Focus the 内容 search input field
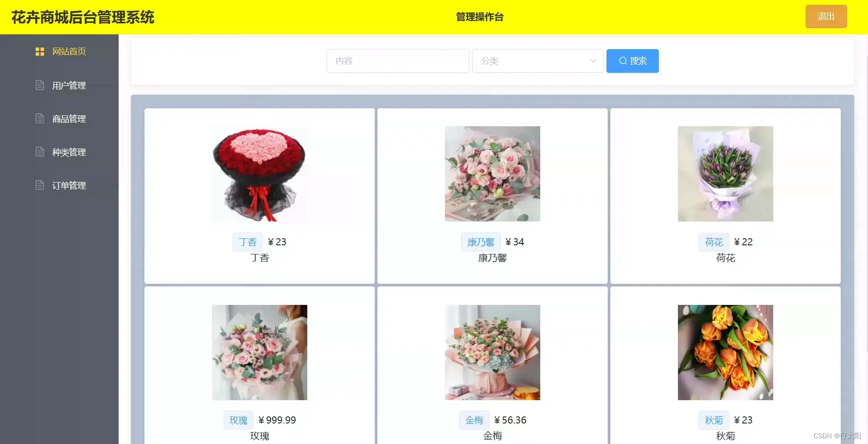The height and width of the screenshot is (444, 868). [x=398, y=61]
